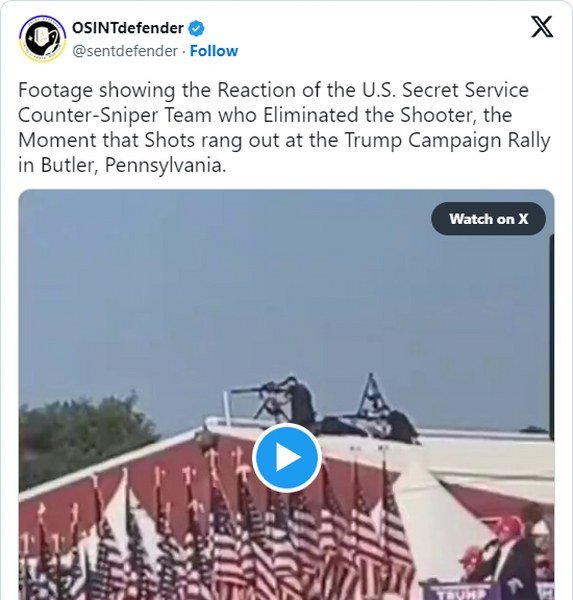Open the OSINTdefender profile avatar
Screen dimensions: 573x600
43,39
